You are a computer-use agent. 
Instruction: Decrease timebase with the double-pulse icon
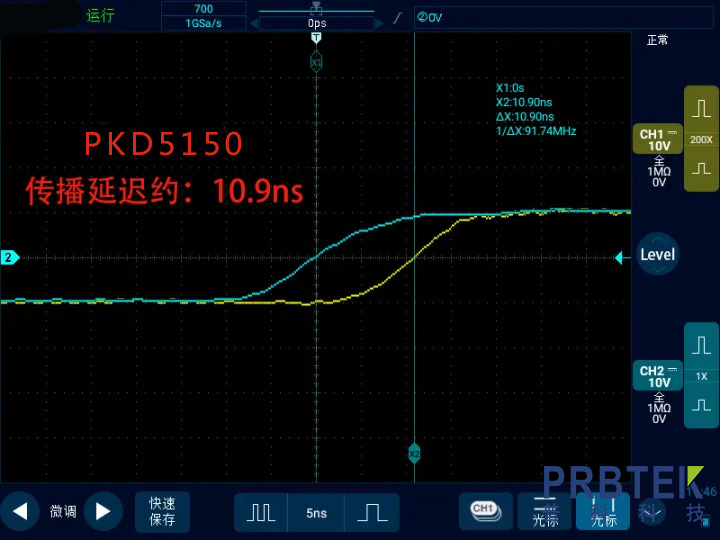pyautogui.click(x=261, y=512)
